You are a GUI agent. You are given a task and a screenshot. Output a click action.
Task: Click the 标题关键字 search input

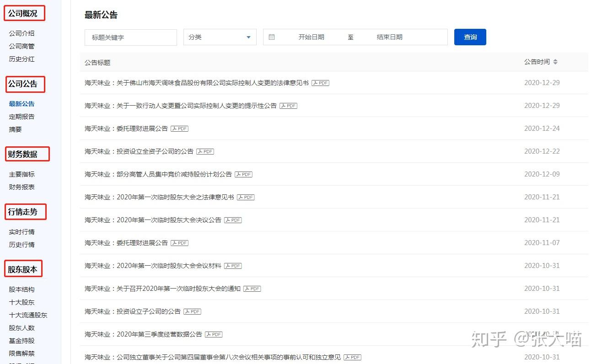click(131, 37)
